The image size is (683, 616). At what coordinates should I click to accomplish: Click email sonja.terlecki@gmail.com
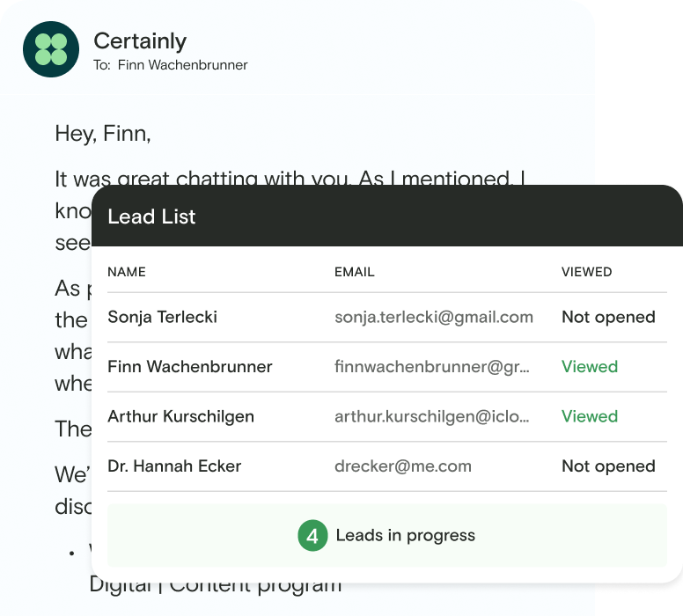pos(434,317)
